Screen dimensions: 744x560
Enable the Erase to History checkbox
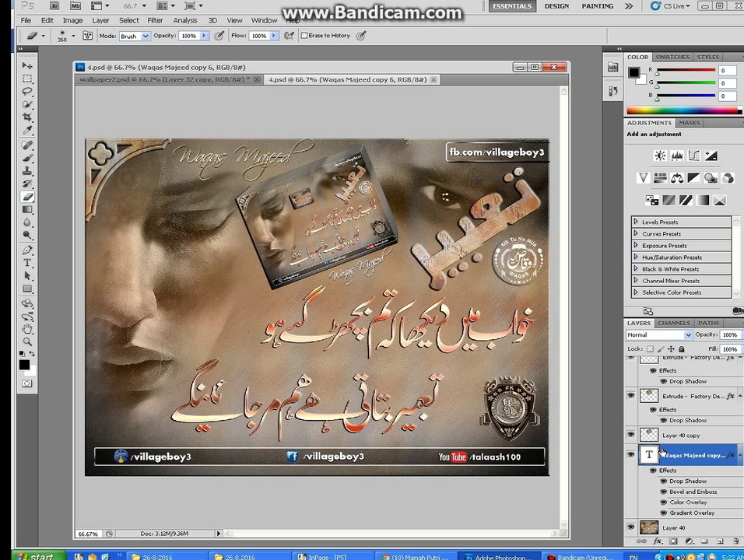tap(304, 36)
